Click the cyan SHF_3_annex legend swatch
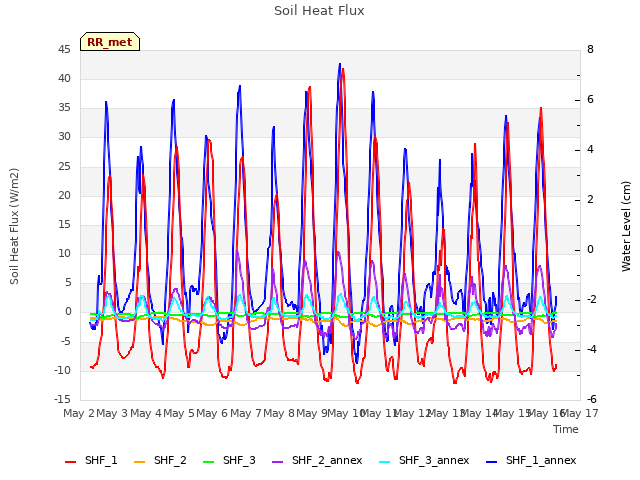The height and width of the screenshot is (480, 640). [384, 462]
